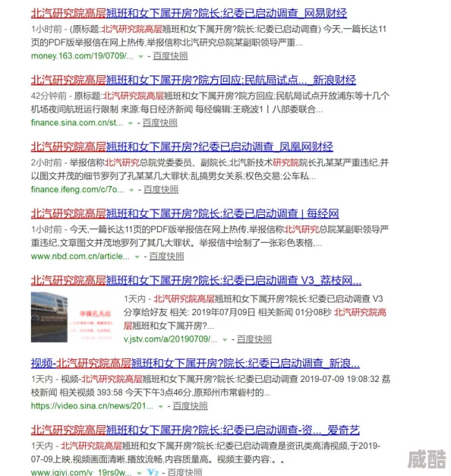Open 百度快照 for video.sina.cn result
The height and width of the screenshot is (476, 451).
click(190, 406)
